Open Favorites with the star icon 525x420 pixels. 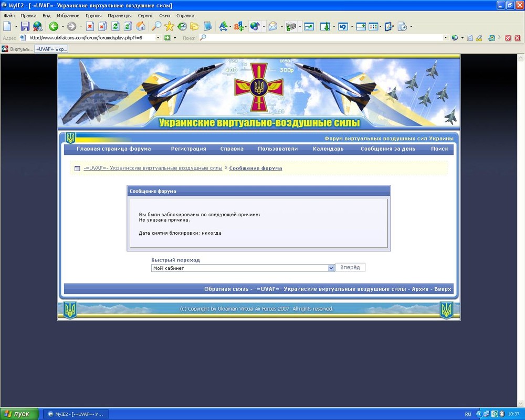pyautogui.click(x=170, y=26)
